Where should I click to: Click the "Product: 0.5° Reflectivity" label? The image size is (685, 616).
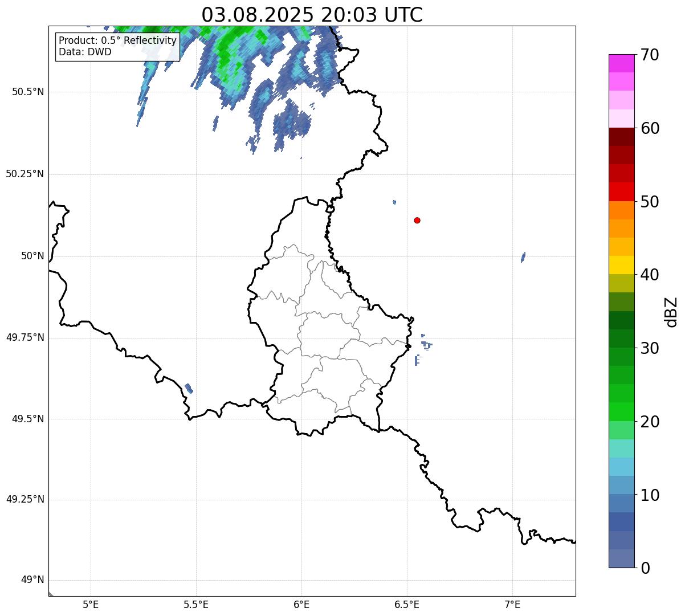coord(118,41)
